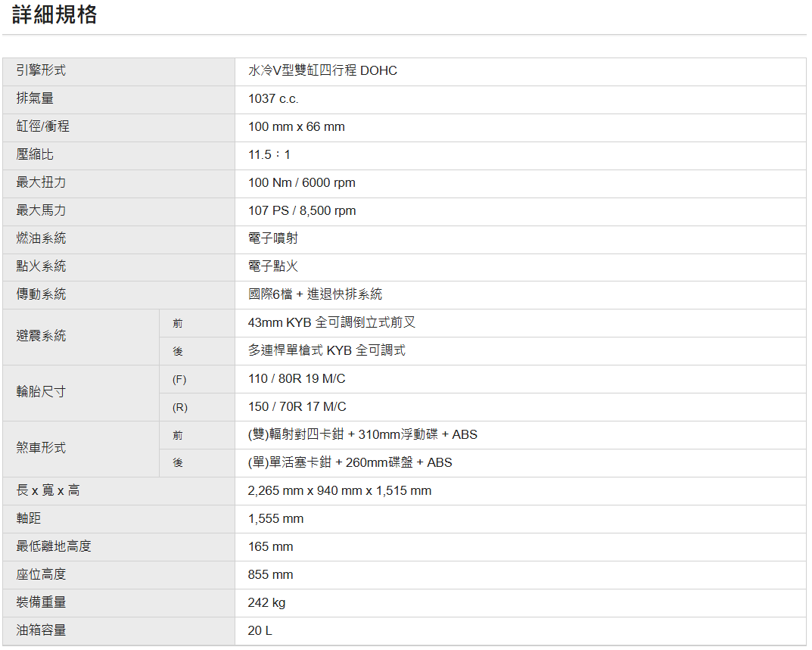Screen dimensions: 812x650
Task: Select the 油箱容量 label cell
Action: click(x=41, y=630)
